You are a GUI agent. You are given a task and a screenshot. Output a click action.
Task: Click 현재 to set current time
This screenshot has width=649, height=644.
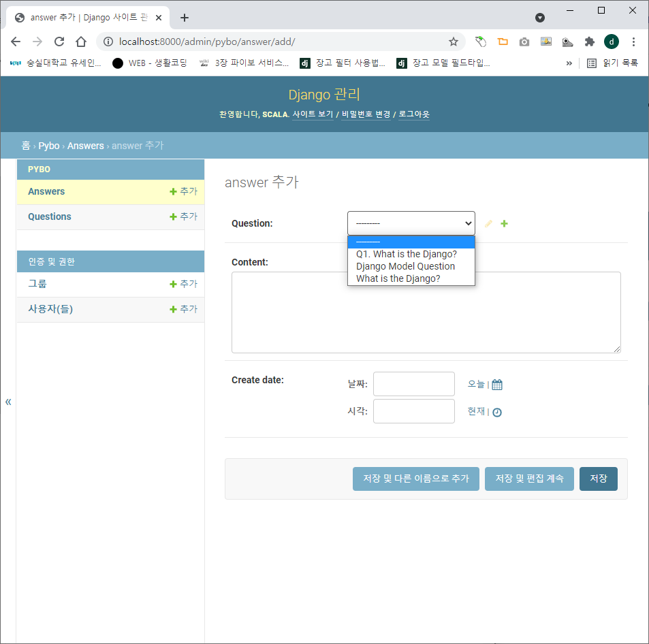pyautogui.click(x=476, y=411)
